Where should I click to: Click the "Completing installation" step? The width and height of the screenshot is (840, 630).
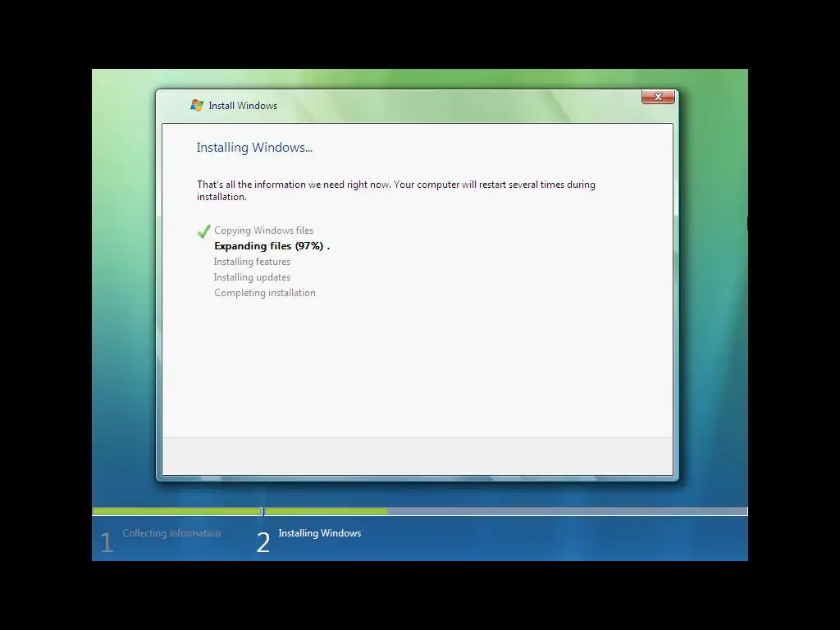[x=265, y=293]
